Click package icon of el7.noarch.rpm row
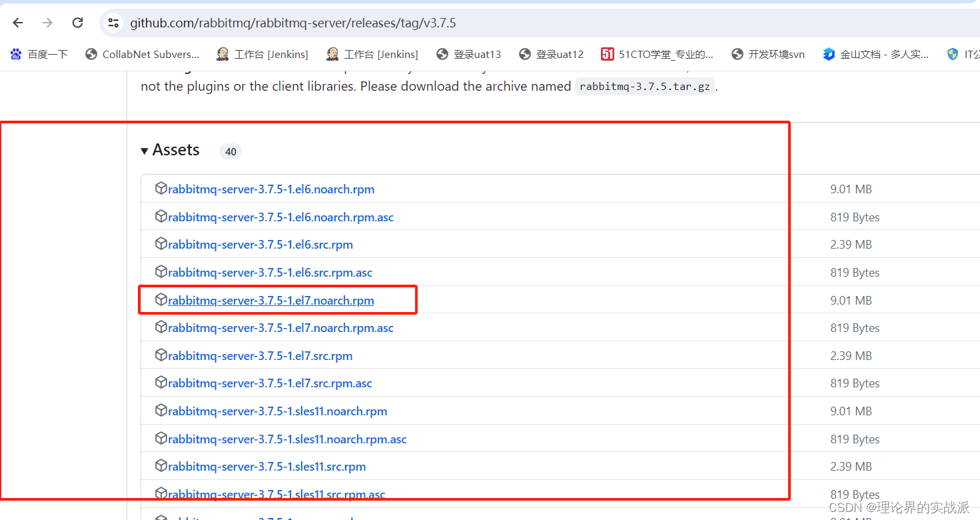 [161, 300]
